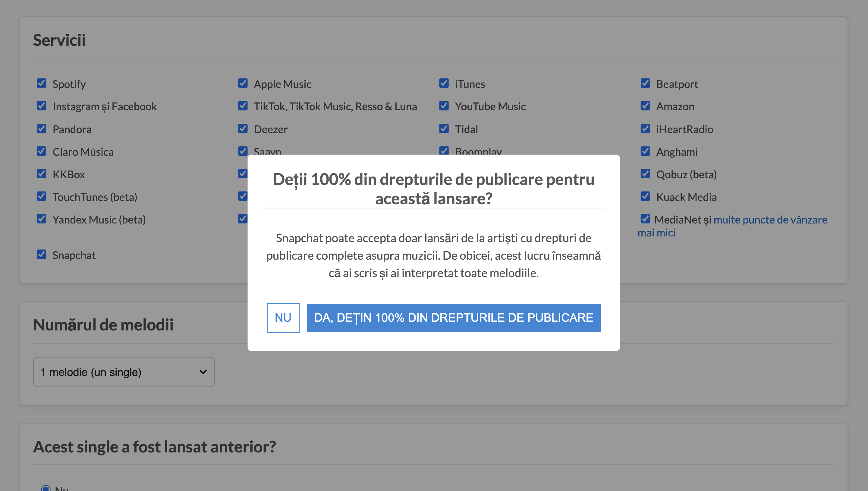Click the Snapchat label text
Viewport: 868px width, 491px height.
pos(74,255)
